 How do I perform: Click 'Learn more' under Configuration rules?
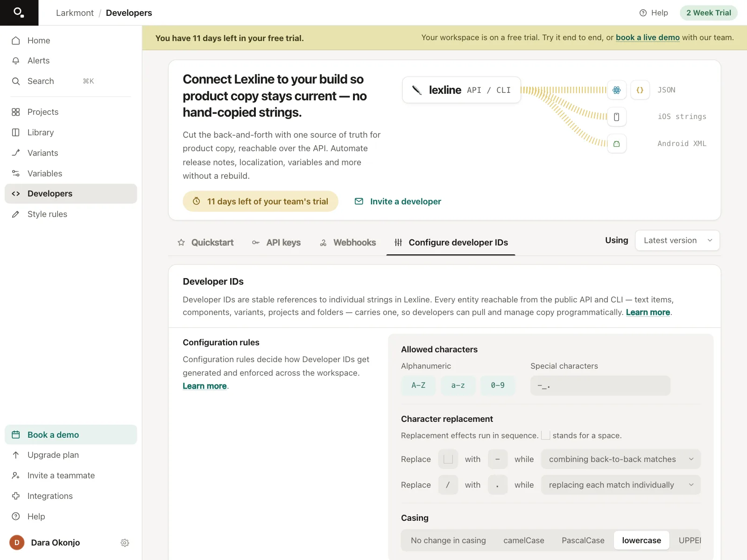(204, 386)
